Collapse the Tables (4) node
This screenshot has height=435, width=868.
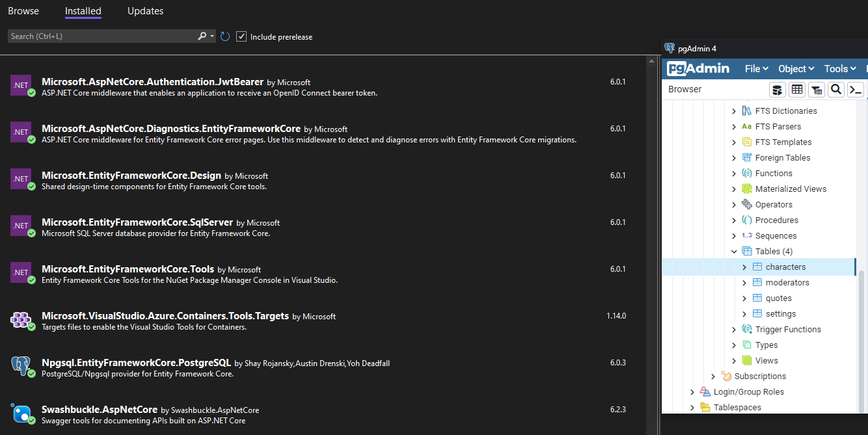tap(734, 251)
